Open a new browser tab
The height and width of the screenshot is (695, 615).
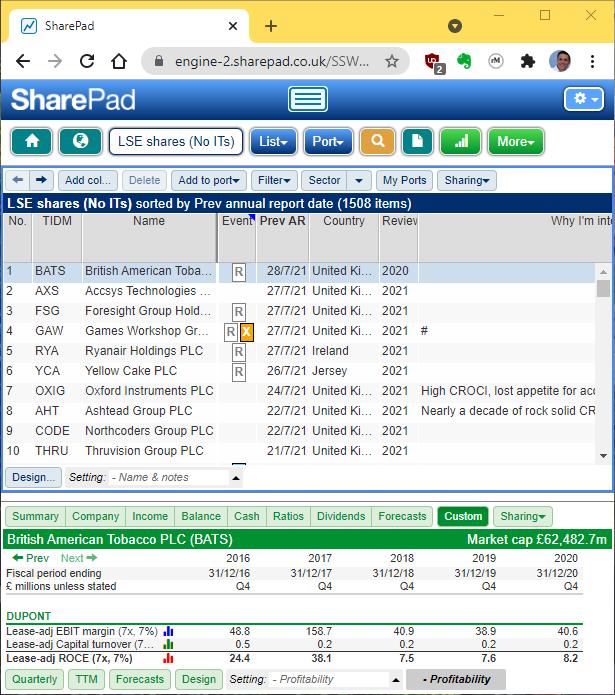271,26
